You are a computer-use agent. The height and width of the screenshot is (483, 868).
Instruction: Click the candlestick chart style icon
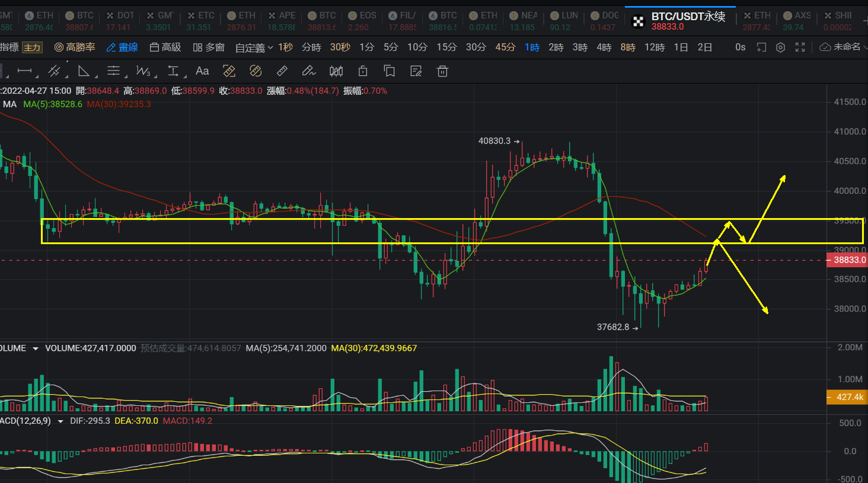(x=336, y=72)
